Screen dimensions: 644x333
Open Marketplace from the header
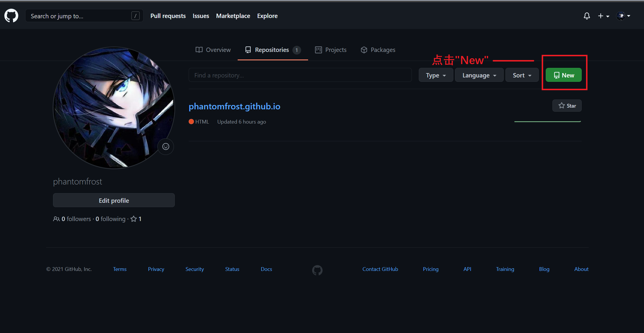click(x=233, y=16)
